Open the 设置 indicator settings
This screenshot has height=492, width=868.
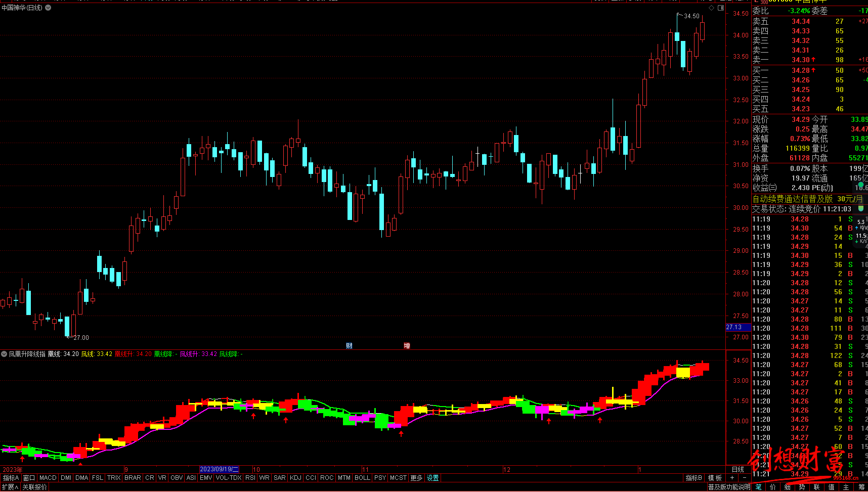point(432,478)
